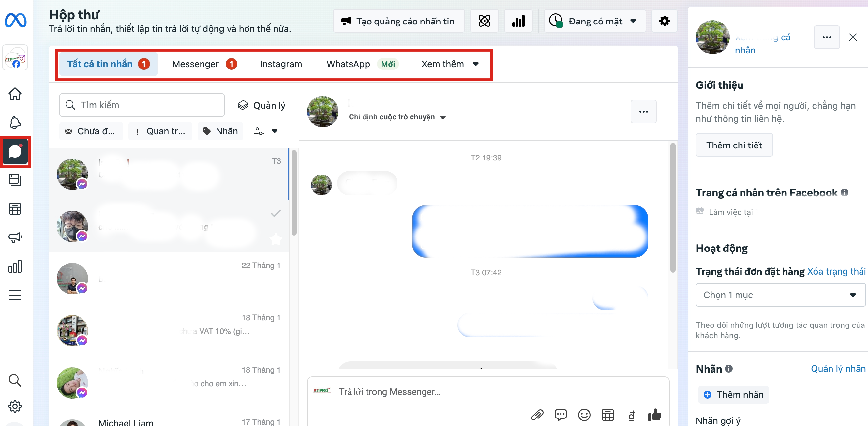Open more options in the profile panel
The height and width of the screenshot is (426, 868).
click(x=827, y=37)
